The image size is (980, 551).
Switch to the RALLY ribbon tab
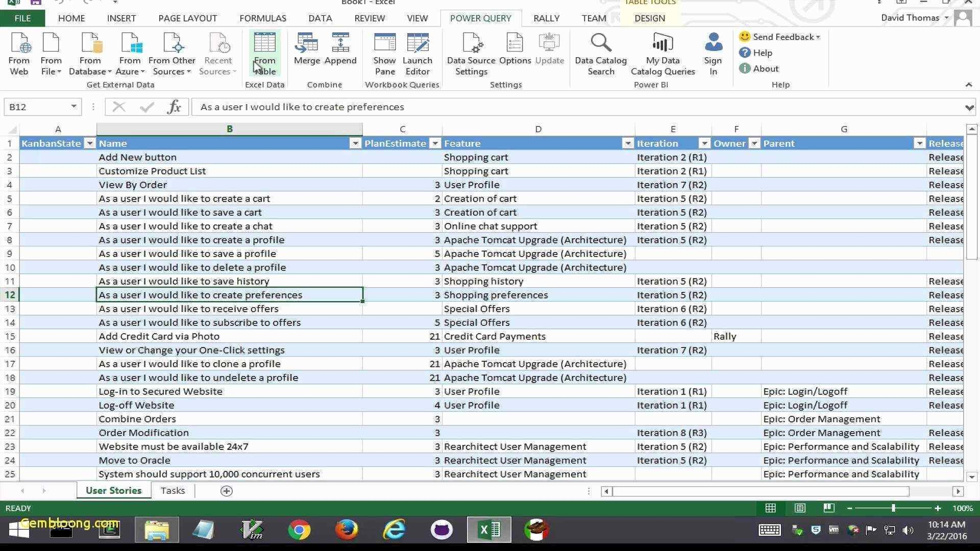(546, 18)
